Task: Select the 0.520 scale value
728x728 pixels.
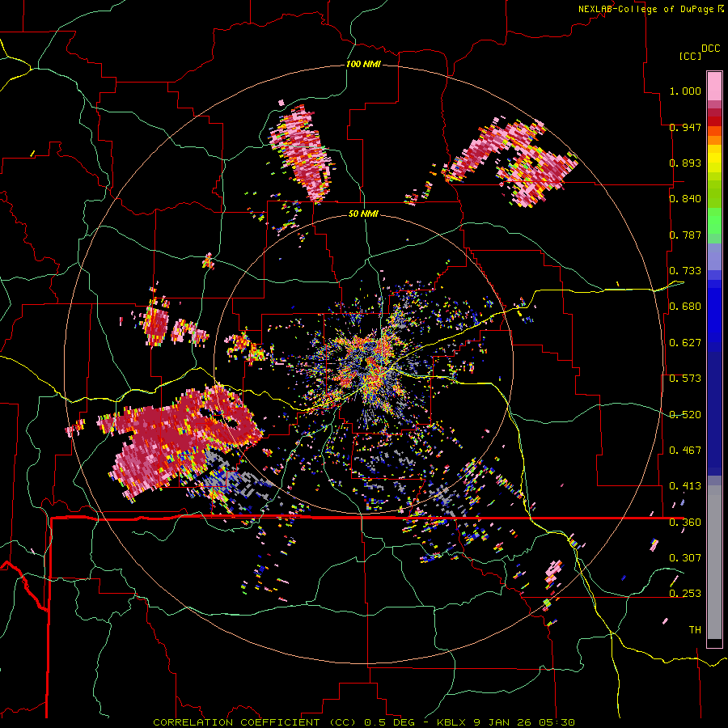Action: click(x=685, y=415)
